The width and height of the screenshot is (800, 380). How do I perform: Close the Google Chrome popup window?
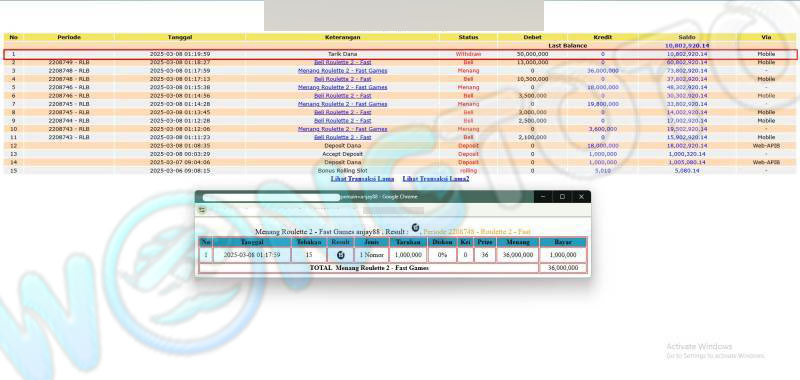[581, 196]
